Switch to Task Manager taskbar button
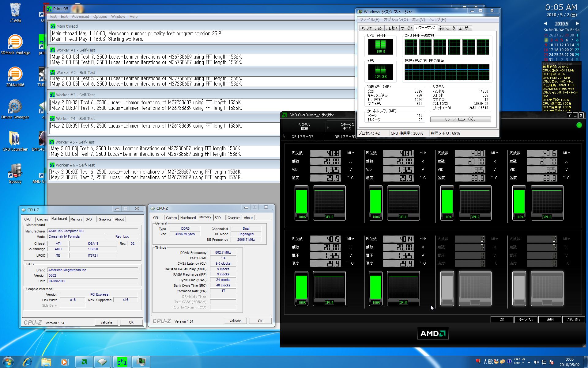The image size is (588, 368). [141, 362]
